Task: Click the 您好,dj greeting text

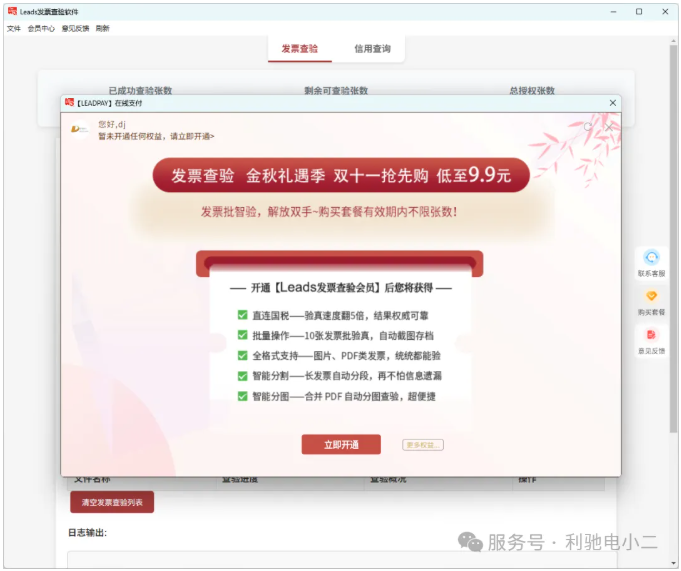Action: tap(112, 125)
